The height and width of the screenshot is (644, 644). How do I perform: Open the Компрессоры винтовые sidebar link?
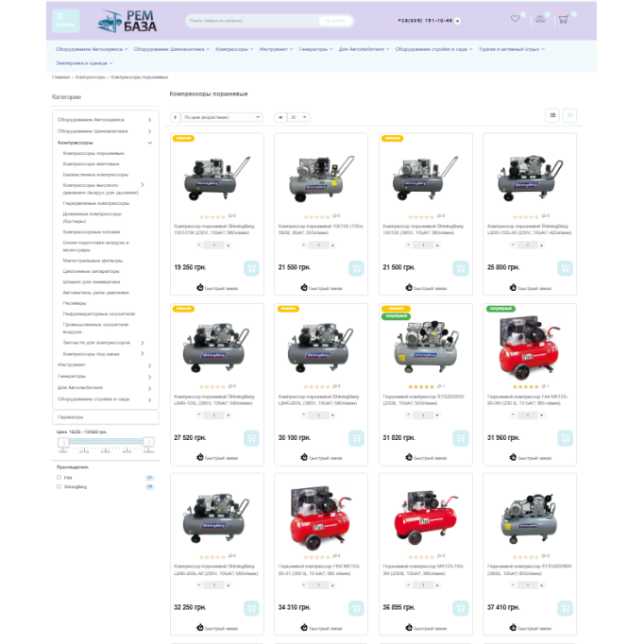[x=91, y=163]
